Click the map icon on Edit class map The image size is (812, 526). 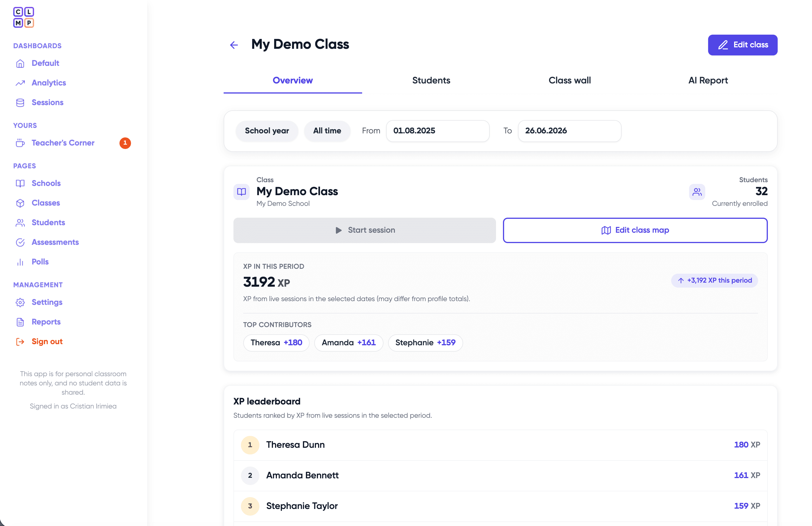pos(606,230)
